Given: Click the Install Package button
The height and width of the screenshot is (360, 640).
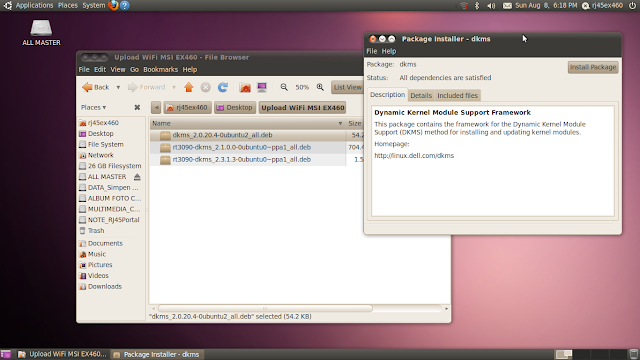Looking at the screenshot, I should 593,67.
